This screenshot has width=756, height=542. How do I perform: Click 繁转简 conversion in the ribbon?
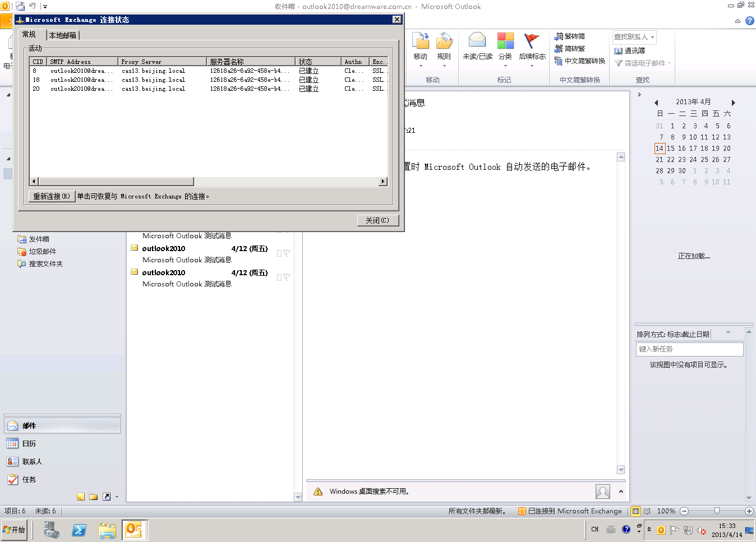click(570, 36)
